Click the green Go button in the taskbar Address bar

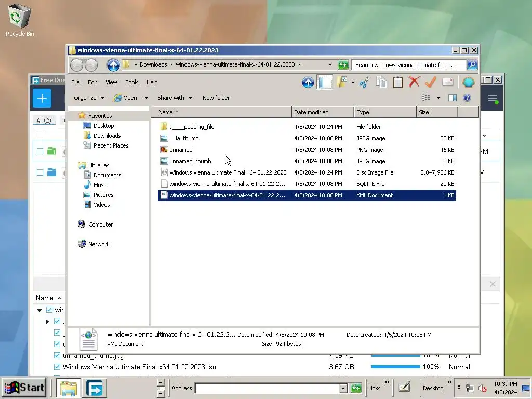pyautogui.click(x=356, y=388)
